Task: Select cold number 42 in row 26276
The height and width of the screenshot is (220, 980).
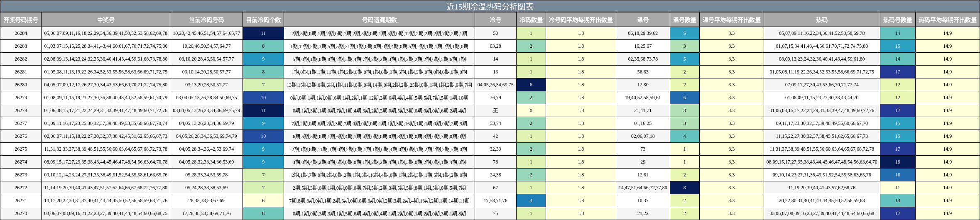Action: pos(495,136)
